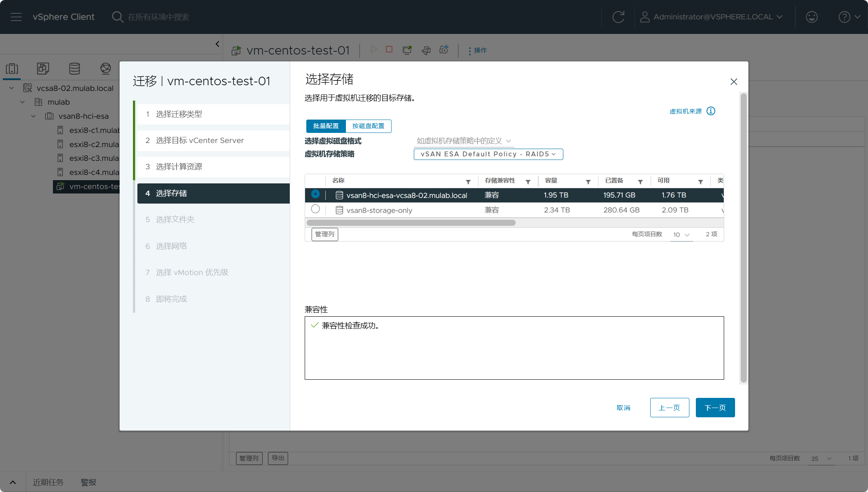Take a snapshot with clock icon
The image size is (868, 492).
click(x=444, y=49)
